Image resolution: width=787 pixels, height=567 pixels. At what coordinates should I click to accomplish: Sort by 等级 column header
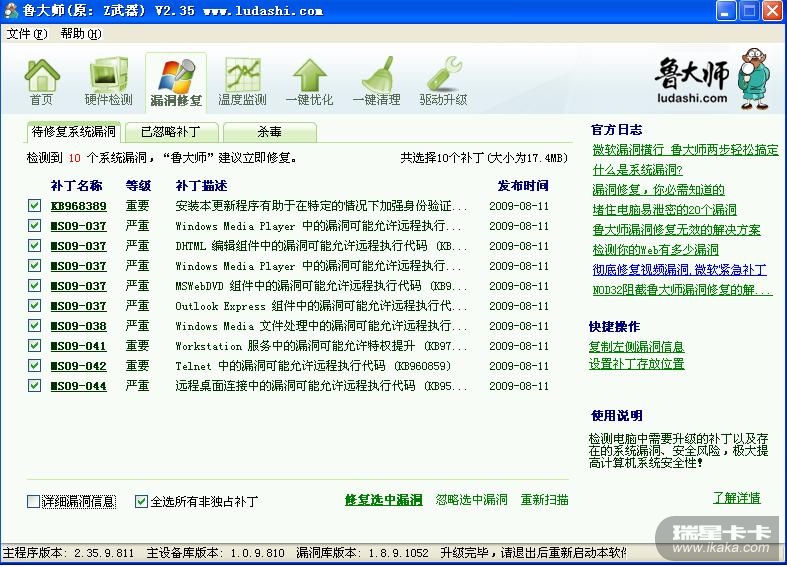[138, 186]
